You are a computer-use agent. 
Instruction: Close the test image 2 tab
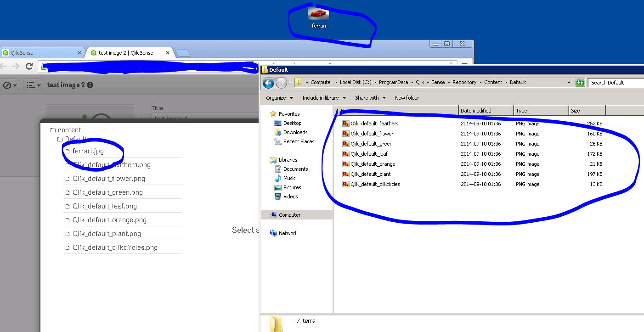pos(168,53)
